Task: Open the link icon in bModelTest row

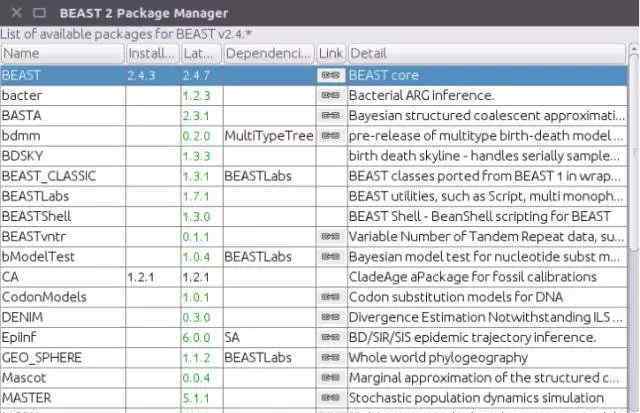Action: tap(331, 257)
